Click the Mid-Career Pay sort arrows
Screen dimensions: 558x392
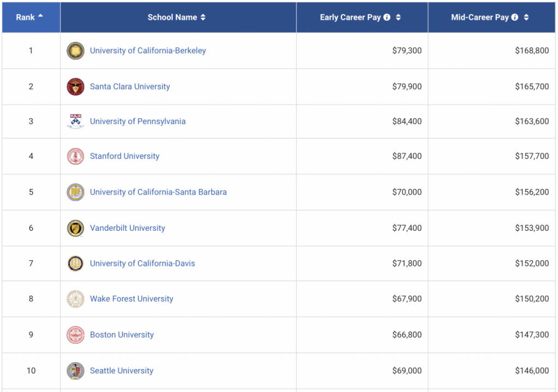tap(526, 17)
